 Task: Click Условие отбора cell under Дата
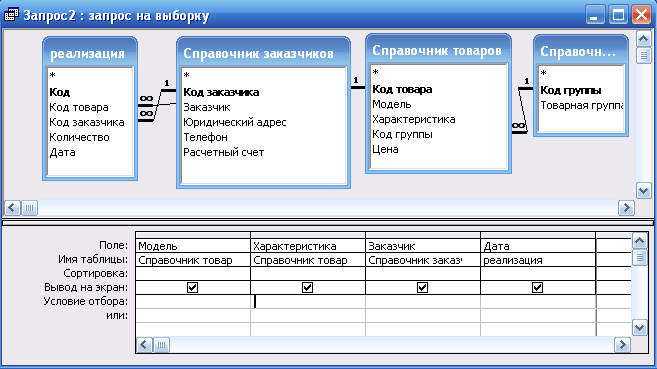click(x=538, y=302)
